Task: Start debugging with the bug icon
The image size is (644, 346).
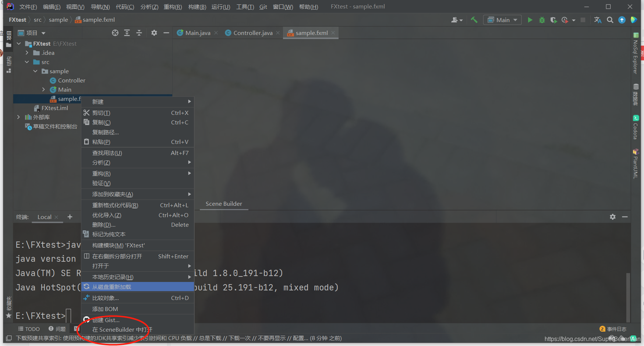Action: 542,20
